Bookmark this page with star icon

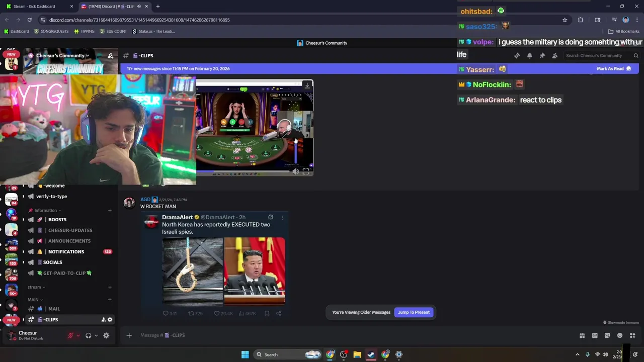(565, 20)
